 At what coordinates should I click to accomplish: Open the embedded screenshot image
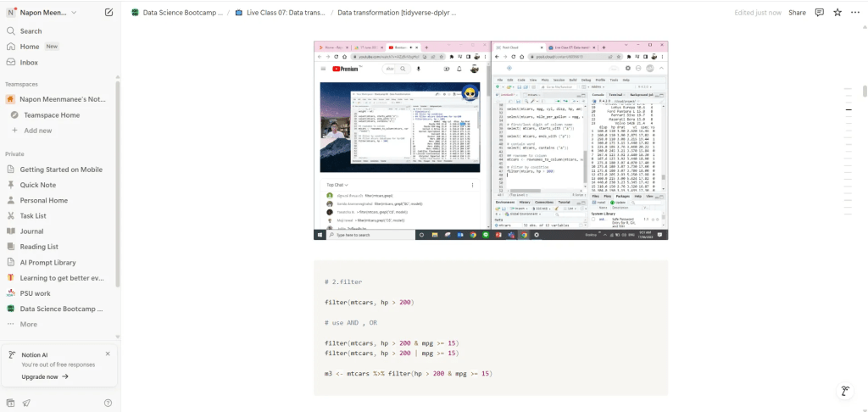click(x=490, y=140)
